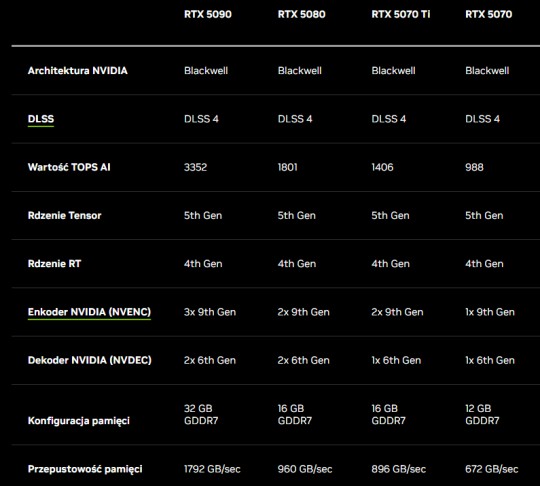The width and height of the screenshot is (540, 486).
Task: Click the 12 GB GDDR7 memory cell
Action: pos(482,414)
